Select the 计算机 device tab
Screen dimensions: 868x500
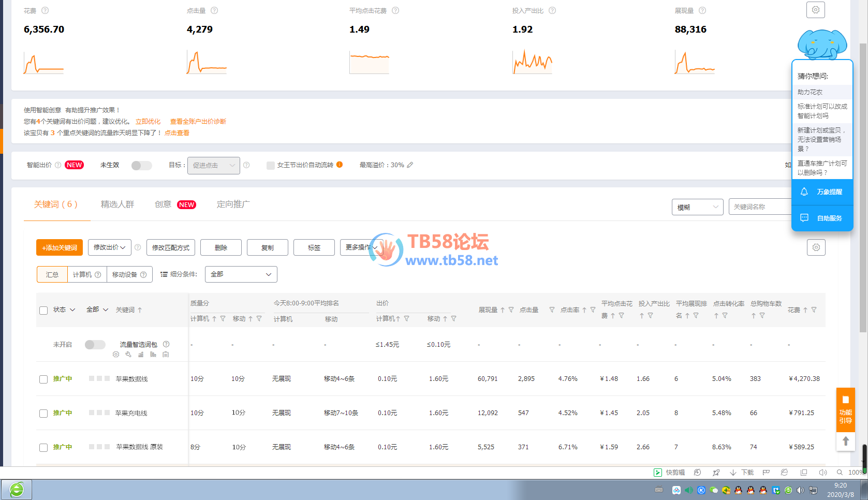87,274
